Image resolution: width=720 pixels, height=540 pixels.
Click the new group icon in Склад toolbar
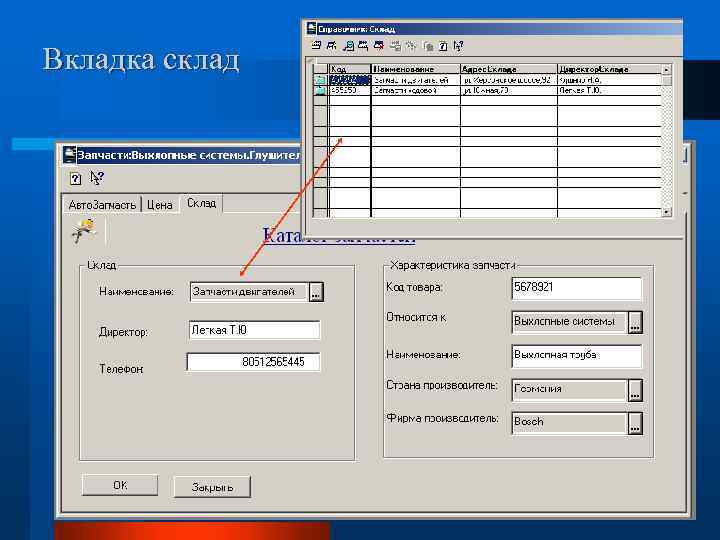pyautogui.click(x=332, y=45)
